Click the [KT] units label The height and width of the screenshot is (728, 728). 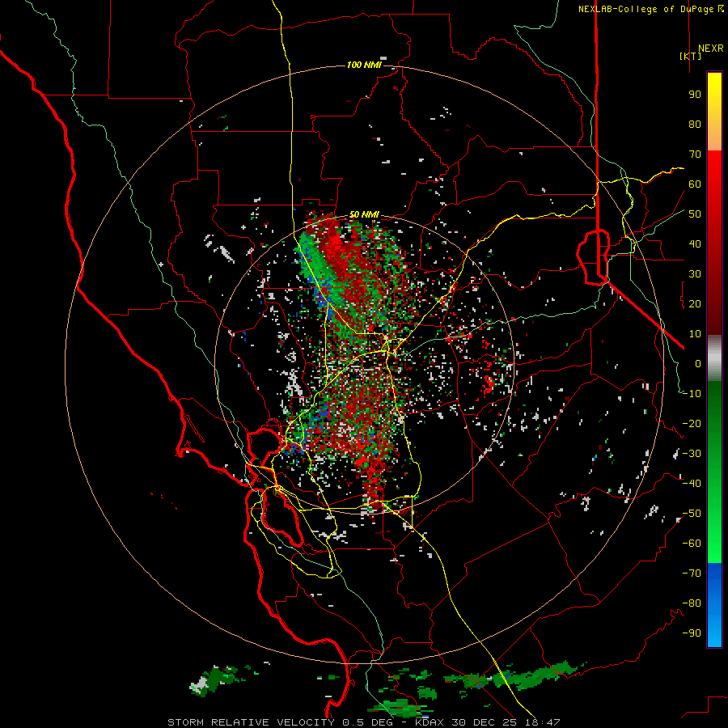690,56
